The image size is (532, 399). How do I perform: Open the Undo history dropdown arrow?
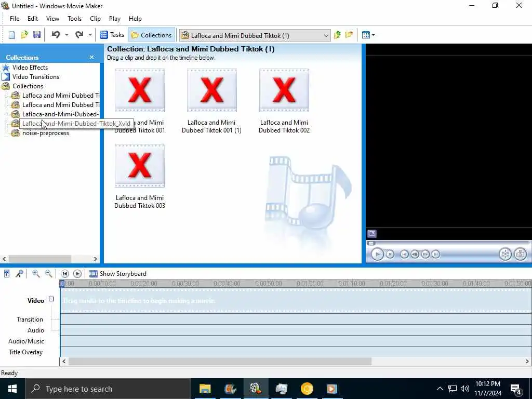click(x=66, y=35)
